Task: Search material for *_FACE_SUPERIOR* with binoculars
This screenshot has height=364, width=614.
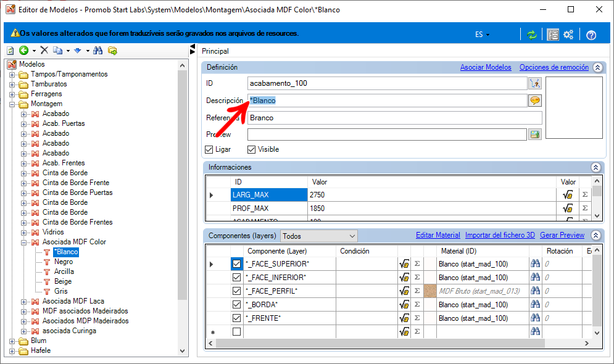Action: pos(535,263)
